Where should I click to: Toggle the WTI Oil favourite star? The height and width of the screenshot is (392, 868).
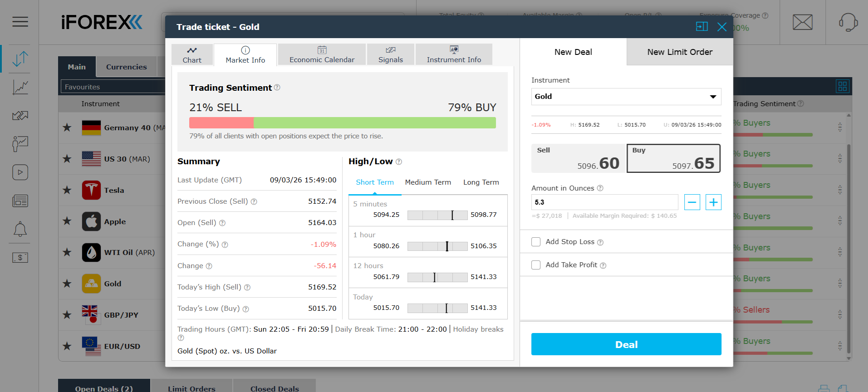(67, 252)
